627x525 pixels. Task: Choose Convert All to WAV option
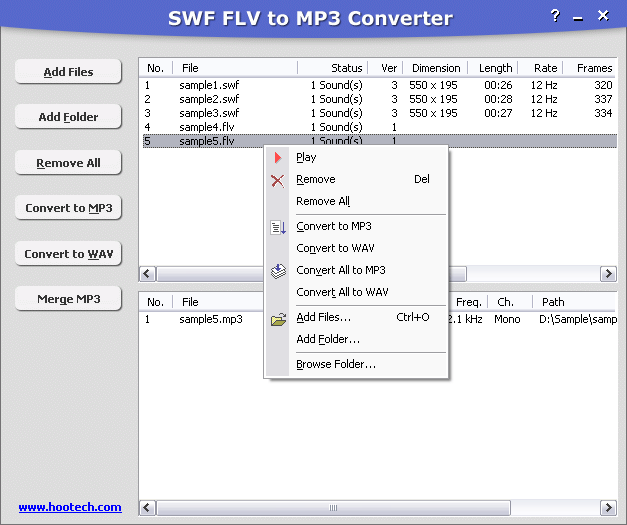pos(342,292)
